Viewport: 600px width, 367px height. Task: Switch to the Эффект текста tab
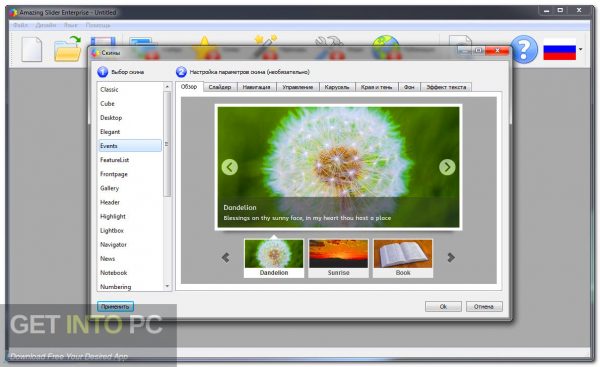point(446,87)
